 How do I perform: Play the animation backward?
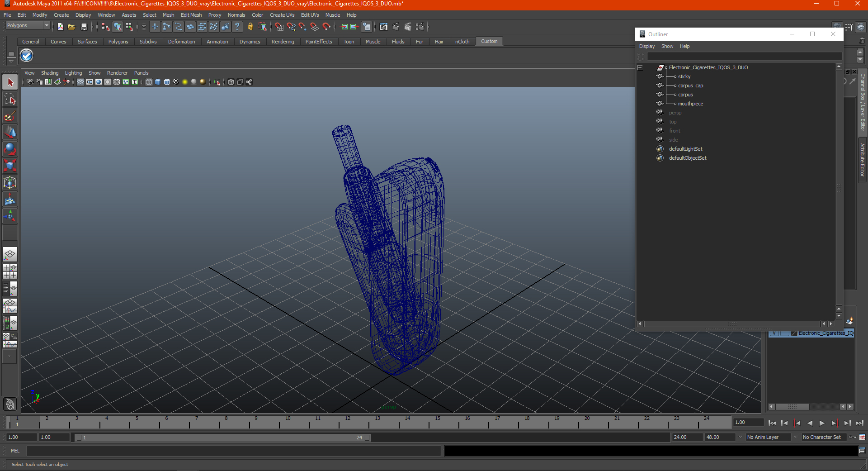click(810, 423)
